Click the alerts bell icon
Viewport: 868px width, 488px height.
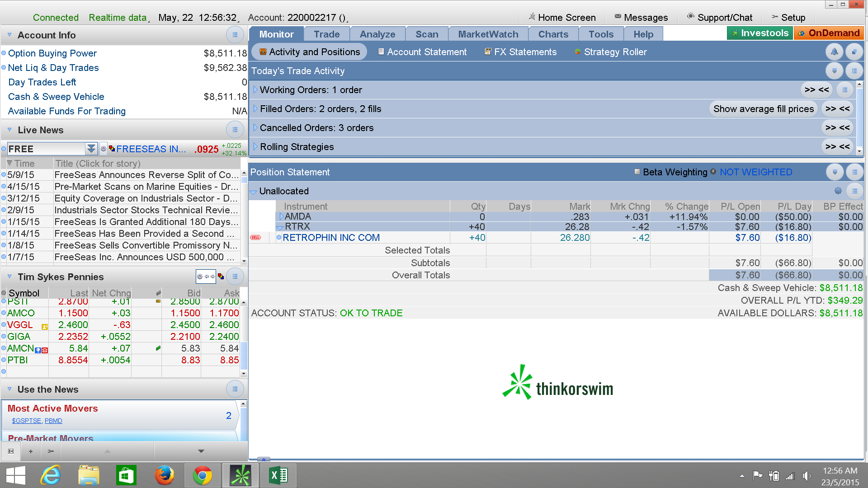[834, 52]
